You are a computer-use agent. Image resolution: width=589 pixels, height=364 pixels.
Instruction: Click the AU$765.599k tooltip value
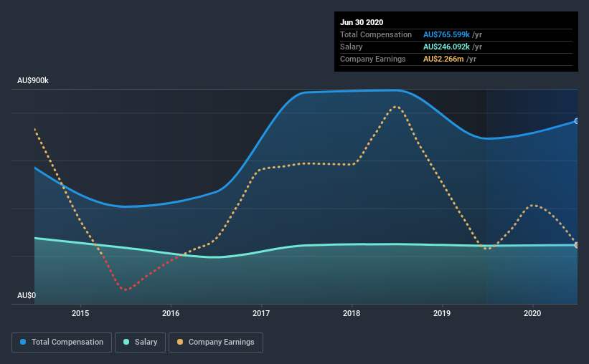click(x=446, y=34)
